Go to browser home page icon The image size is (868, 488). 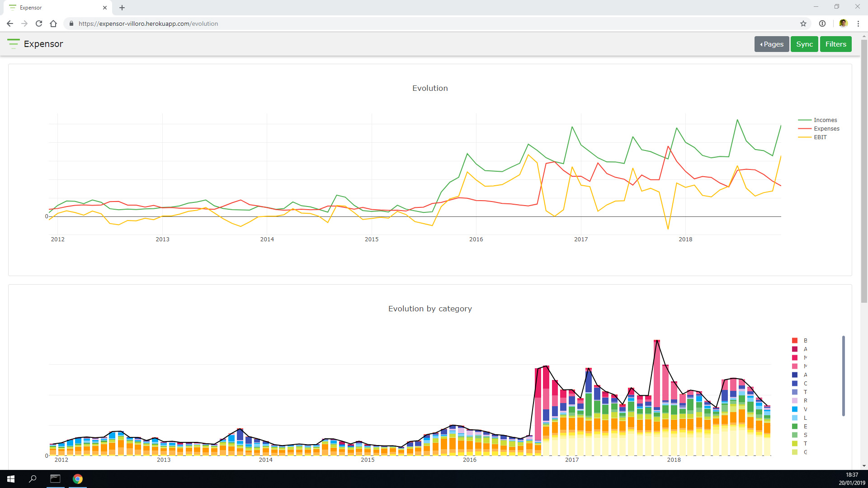(x=53, y=23)
